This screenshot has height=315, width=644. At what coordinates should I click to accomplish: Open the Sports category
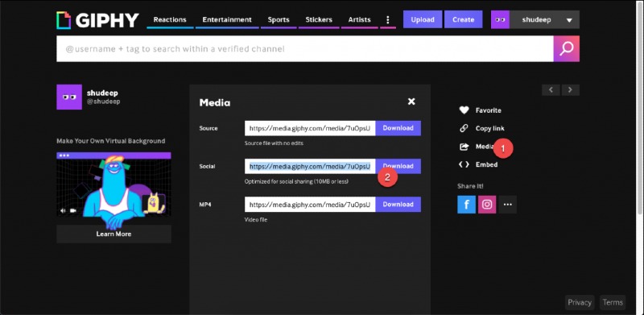279,20
